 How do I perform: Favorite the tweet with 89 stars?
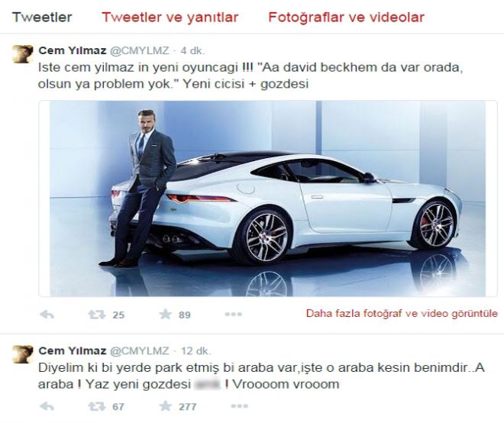coord(166,314)
